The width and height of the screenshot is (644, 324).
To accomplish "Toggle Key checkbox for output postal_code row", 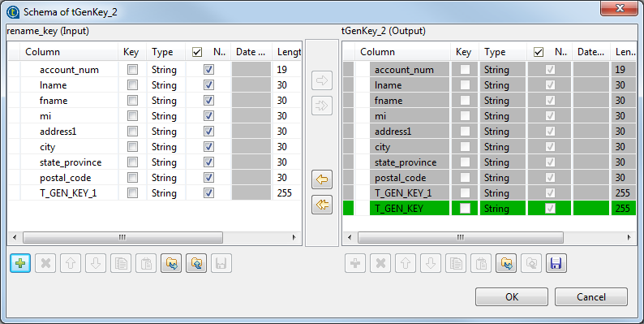I will (x=465, y=178).
